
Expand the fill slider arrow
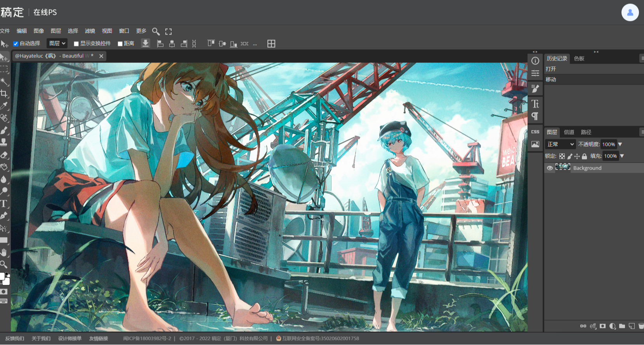coord(622,156)
